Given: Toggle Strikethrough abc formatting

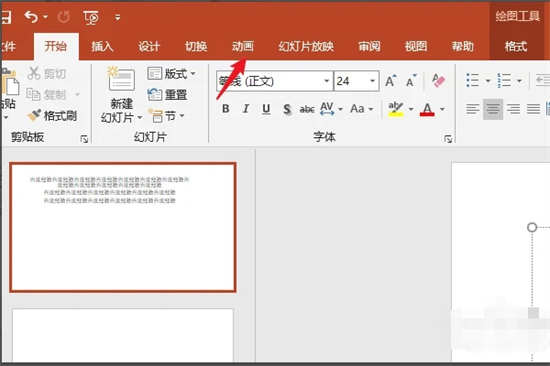Looking at the screenshot, I should point(307,109).
